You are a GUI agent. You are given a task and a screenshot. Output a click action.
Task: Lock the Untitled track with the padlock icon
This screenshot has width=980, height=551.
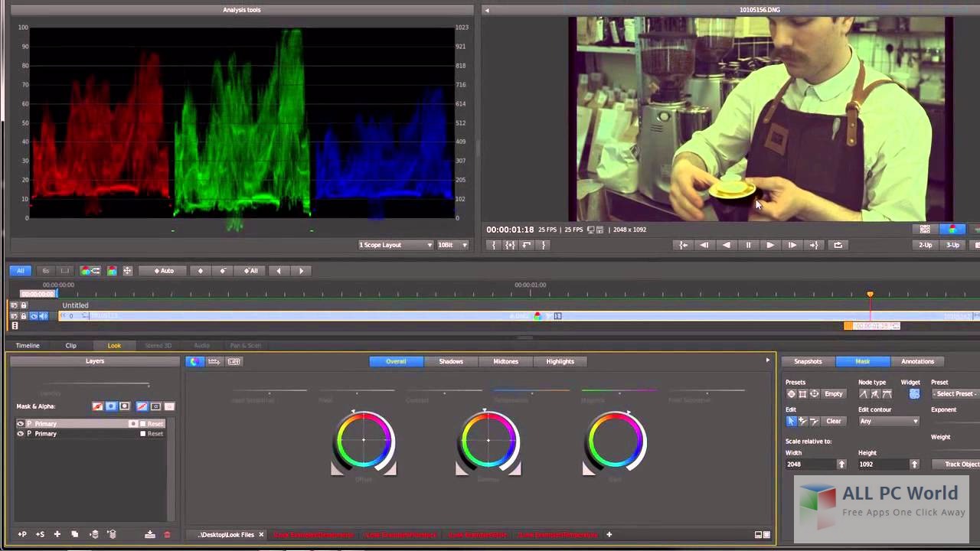tap(24, 305)
